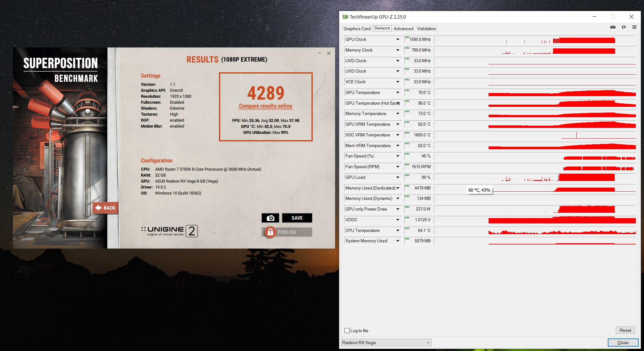Click the Reset button in GPU-Z

[625, 330]
